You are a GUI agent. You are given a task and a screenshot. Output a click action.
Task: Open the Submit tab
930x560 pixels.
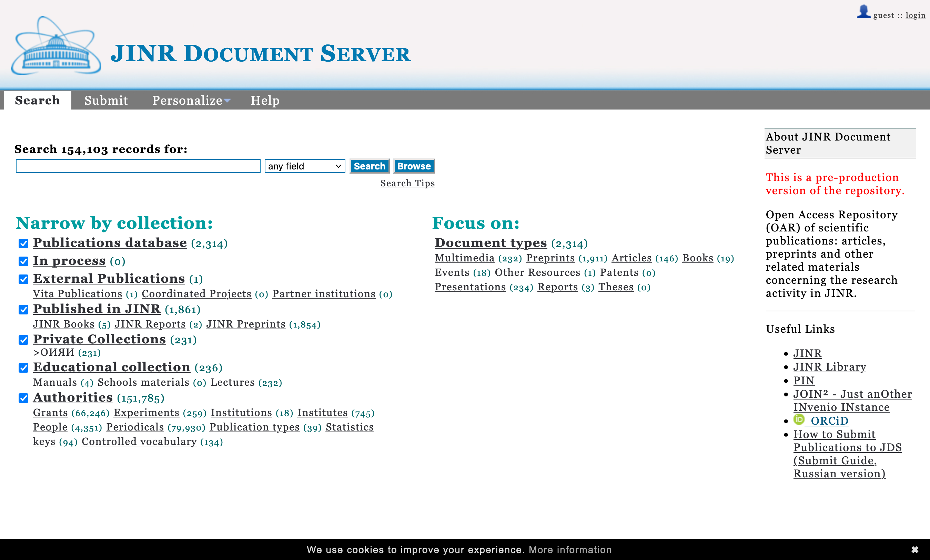click(x=106, y=100)
